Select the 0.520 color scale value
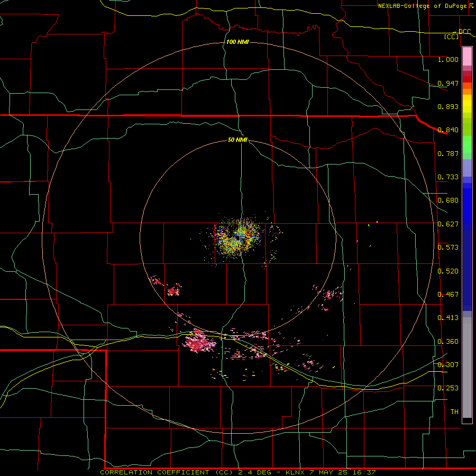Image resolution: width=476 pixels, height=476 pixels. (448, 271)
